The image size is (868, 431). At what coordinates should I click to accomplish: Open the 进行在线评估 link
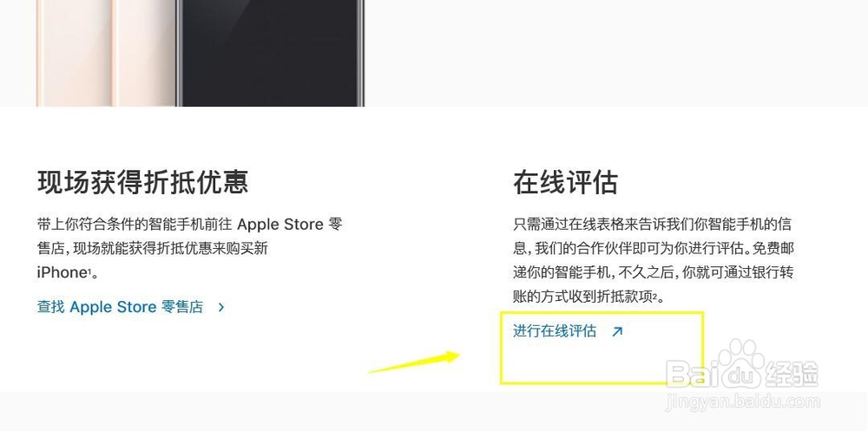point(555,331)
